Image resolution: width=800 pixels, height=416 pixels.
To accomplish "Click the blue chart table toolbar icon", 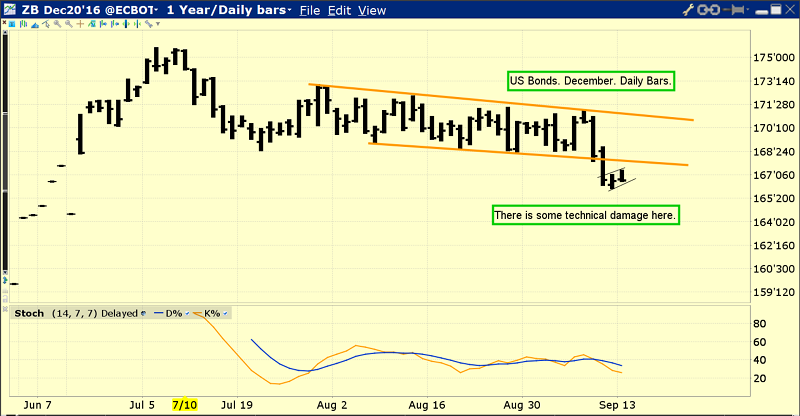I will (x=12, y=24).
